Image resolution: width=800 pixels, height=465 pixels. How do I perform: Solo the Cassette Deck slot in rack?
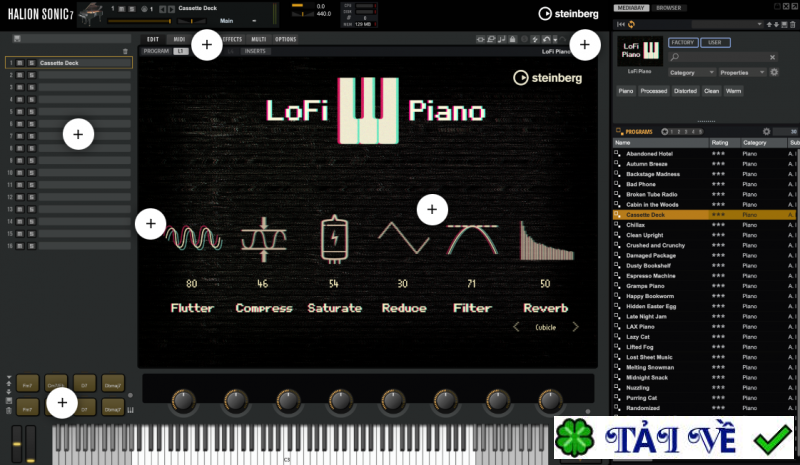[32, 63]
